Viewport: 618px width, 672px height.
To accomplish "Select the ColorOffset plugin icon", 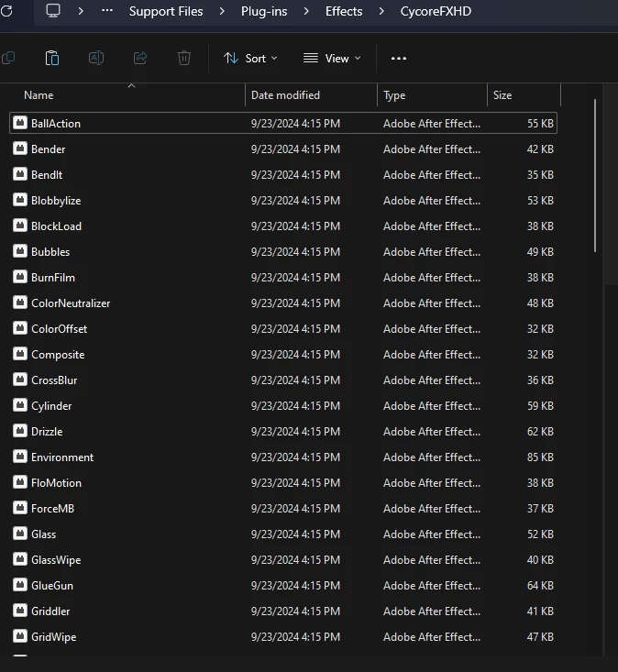I will (x=20, y=328).
